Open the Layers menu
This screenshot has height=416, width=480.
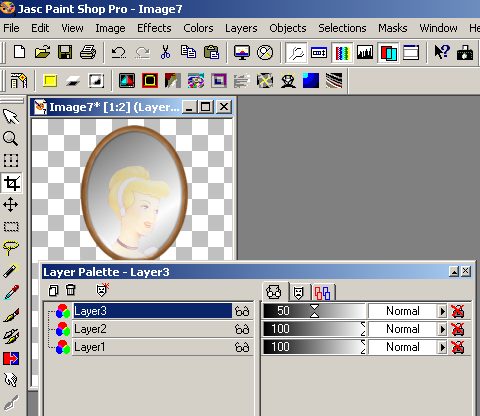pos(241,28)
